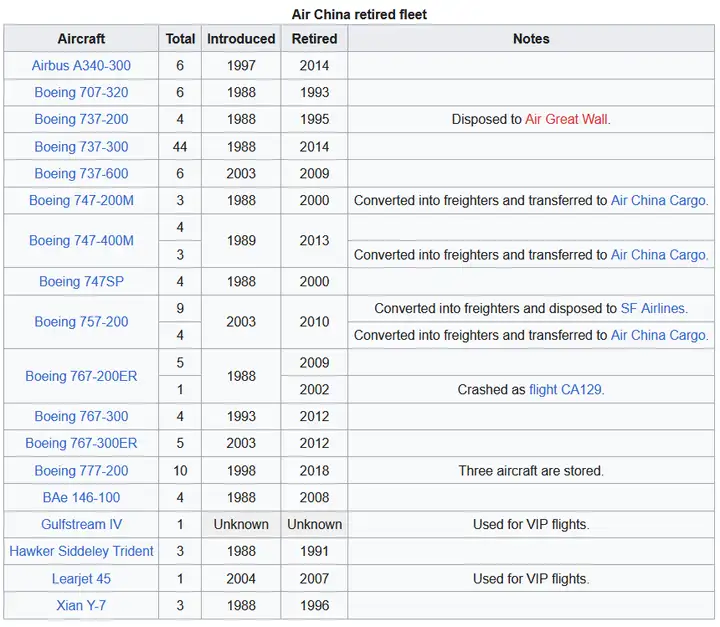Click retired year 1991 for Hawker Siddeley Trident
This screenshot has height=627, width=720.
(315, 551)
